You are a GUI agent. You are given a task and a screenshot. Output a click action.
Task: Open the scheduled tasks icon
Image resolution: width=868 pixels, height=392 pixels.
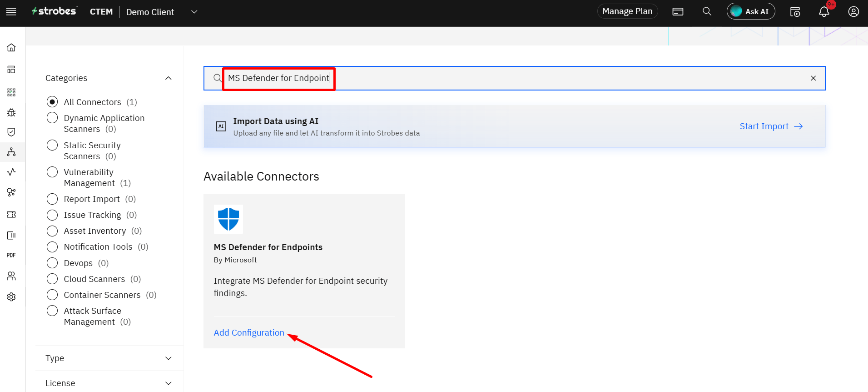point(795,12)
